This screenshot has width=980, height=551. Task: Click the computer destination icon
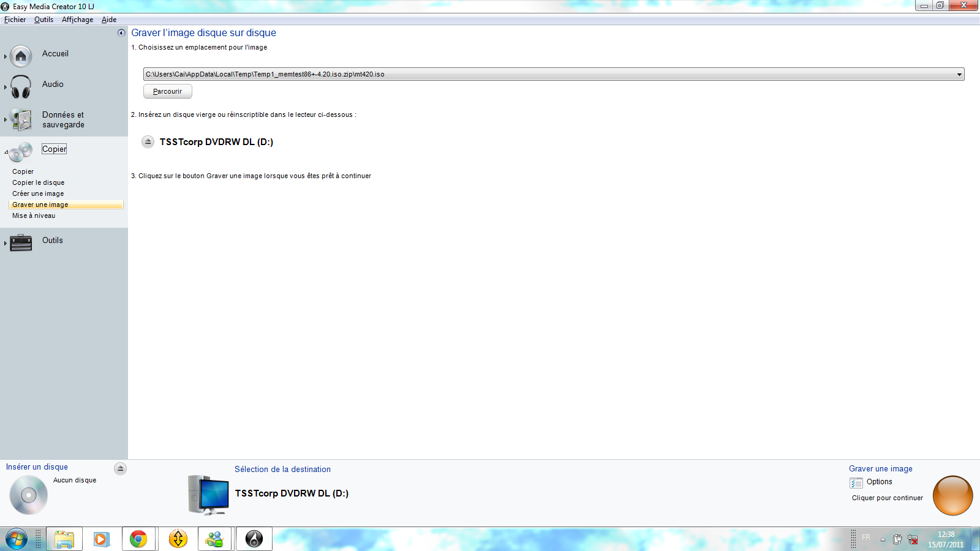pyautogui.click(x=208, y=495)
